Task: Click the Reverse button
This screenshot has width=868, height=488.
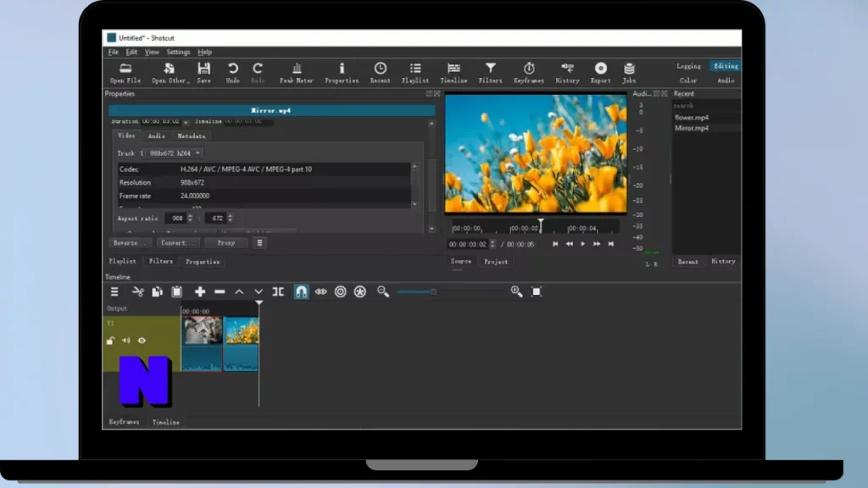Action: 130,243
